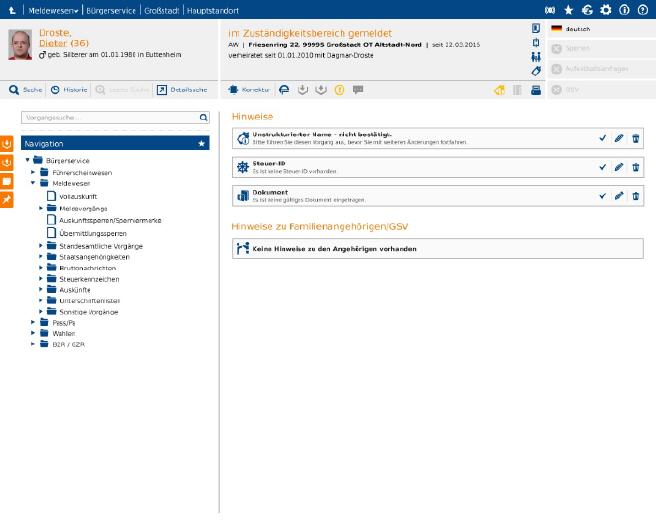The image size is (656, 525).
Task: Select Vollauskunft in the navigation tree
Action: point(77,196)
